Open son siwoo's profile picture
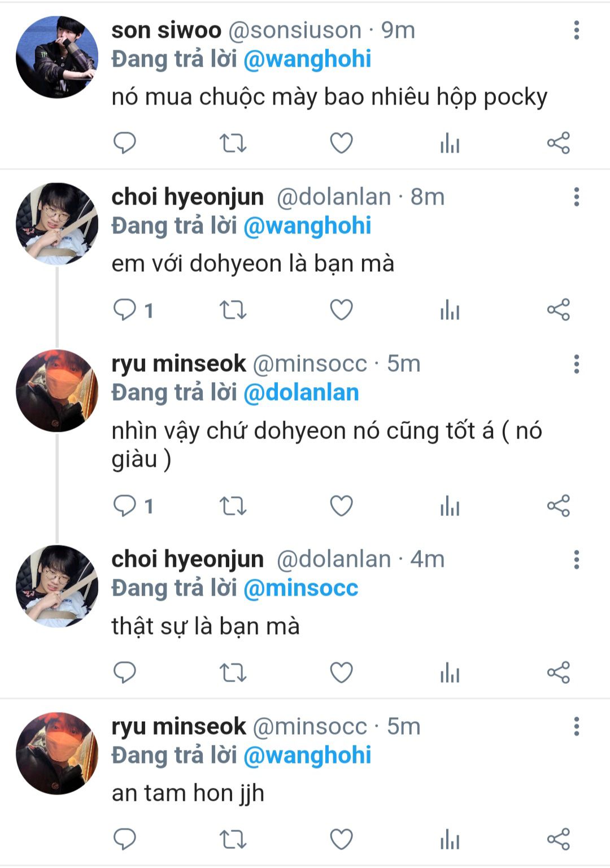 tap(57, 57)
